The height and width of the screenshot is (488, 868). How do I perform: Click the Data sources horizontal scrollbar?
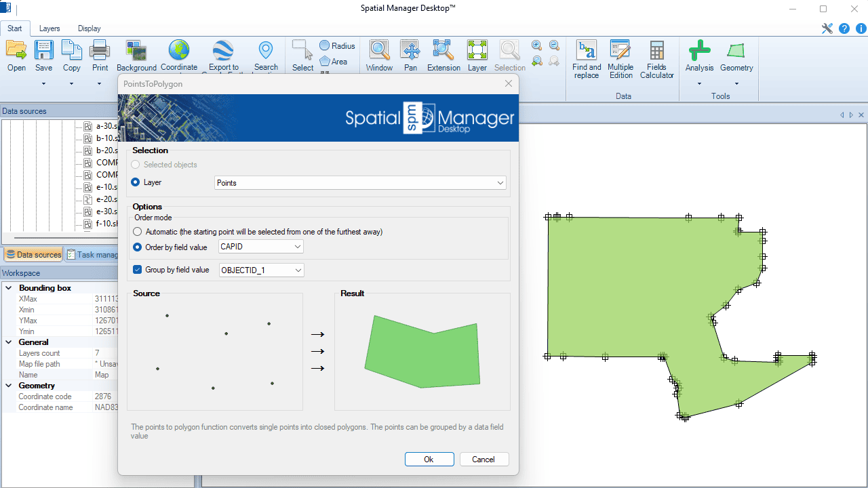click(66, 239)
